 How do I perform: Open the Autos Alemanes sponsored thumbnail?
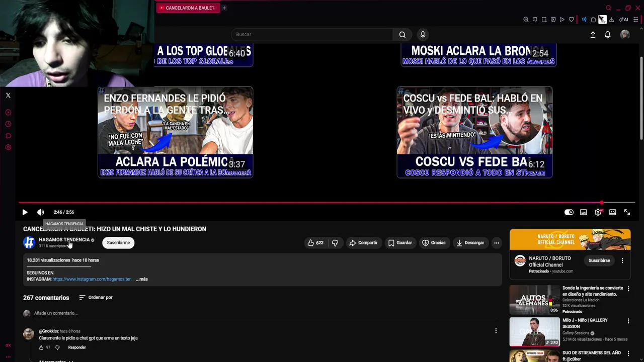pyautogui.click(x=534, y=300)
